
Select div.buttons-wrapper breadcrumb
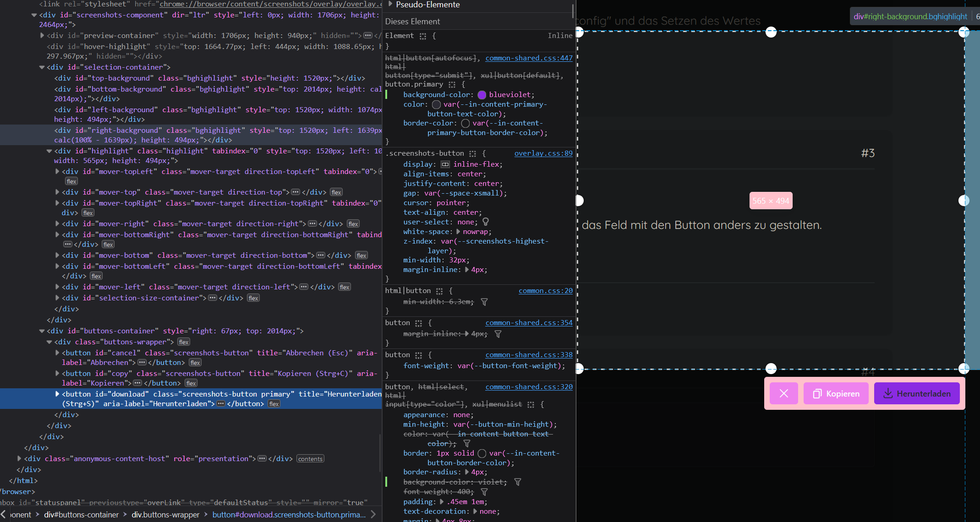pyautogui.click(x=165, y=515)
